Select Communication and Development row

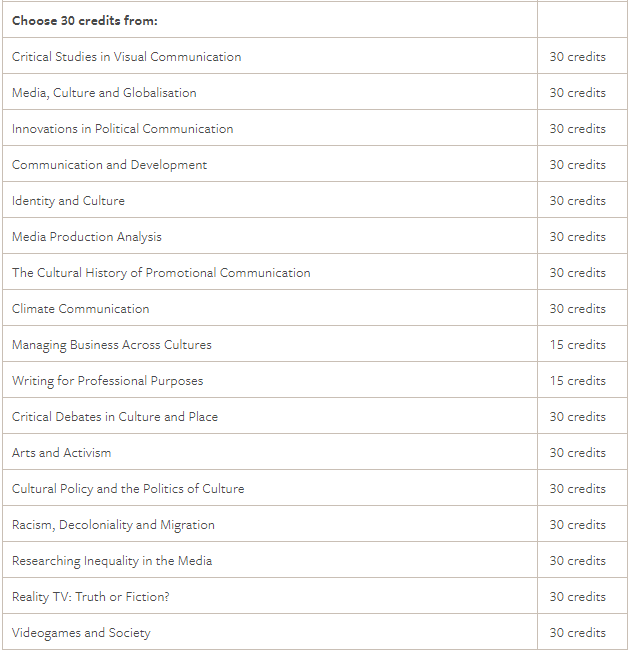109,165
